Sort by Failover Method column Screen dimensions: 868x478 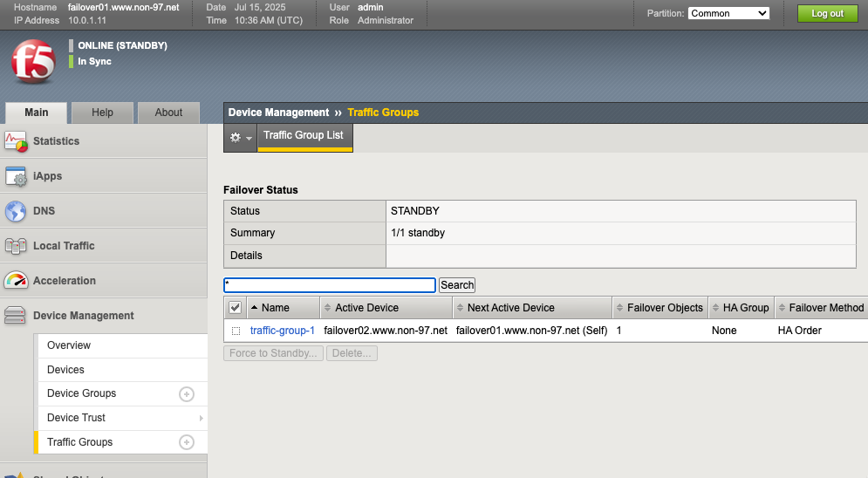821,308
